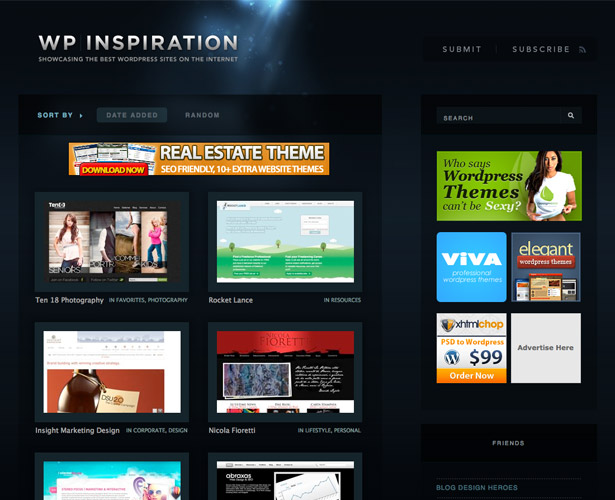Sort showcase by Random

click(x=202, y=115)
